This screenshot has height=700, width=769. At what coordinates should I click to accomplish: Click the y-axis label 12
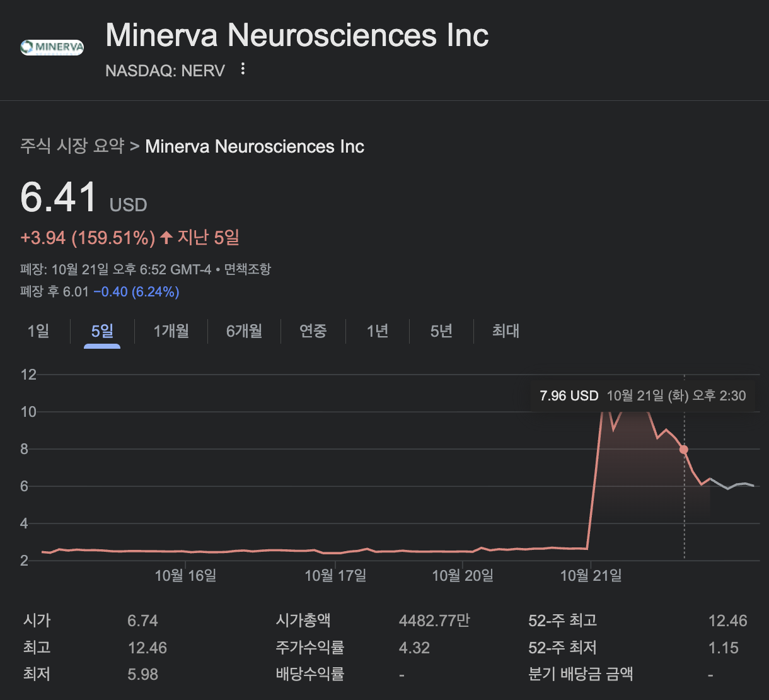coord(28,375)
